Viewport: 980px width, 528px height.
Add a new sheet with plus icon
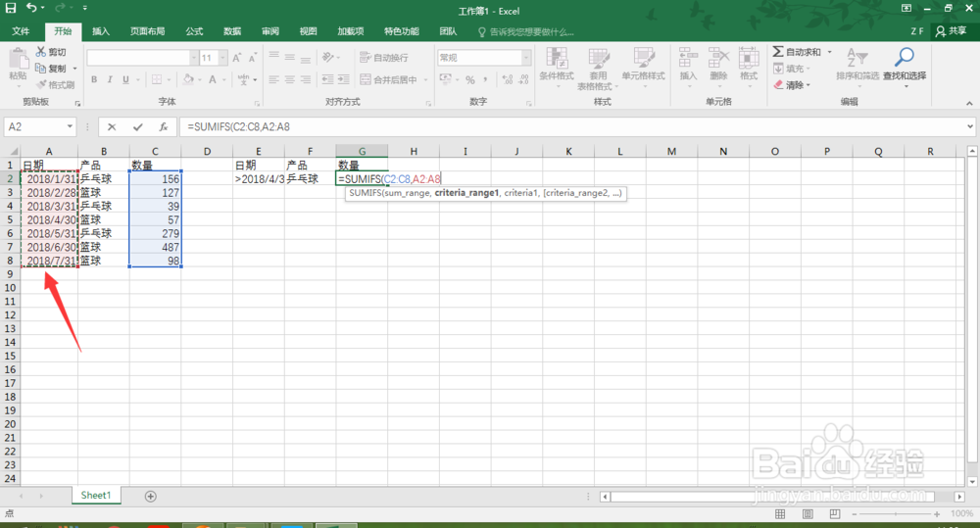click(x=151, y=496)
